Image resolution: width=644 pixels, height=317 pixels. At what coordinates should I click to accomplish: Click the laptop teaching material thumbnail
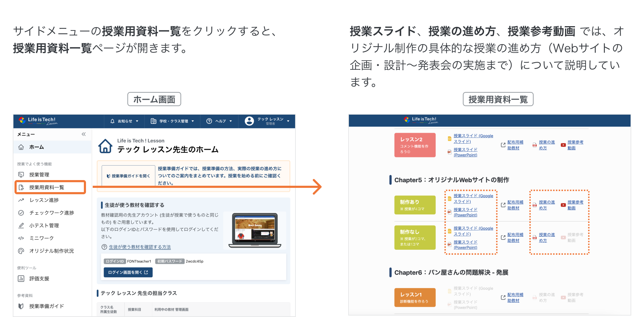coord(255,230)
